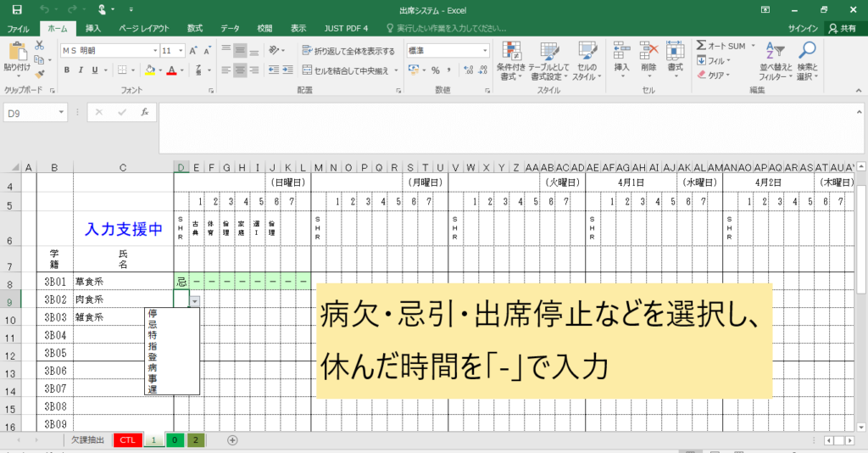Open sort and filter 並べ替えとフィルター
Screen dimensions: 868x453
pyautogui.click(x=775, y=61)
